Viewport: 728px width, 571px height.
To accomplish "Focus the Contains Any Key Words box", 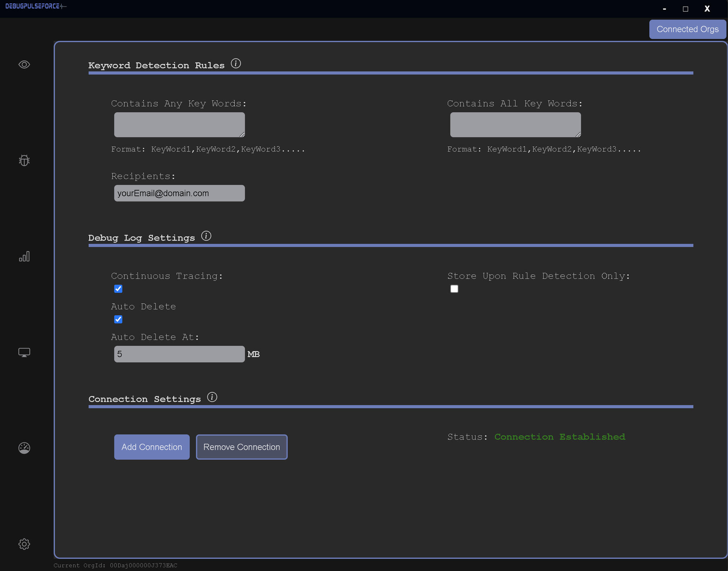I will 179,125.
